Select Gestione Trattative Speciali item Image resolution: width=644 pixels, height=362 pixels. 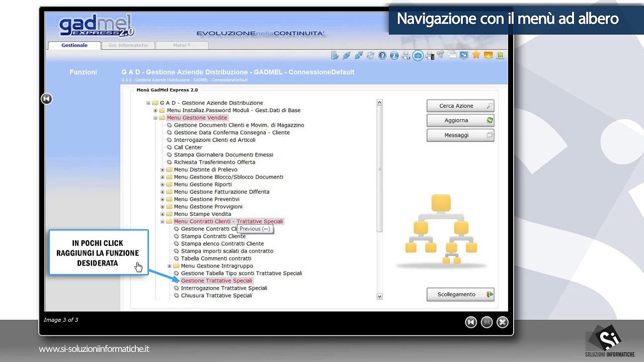tap(216, 281)
